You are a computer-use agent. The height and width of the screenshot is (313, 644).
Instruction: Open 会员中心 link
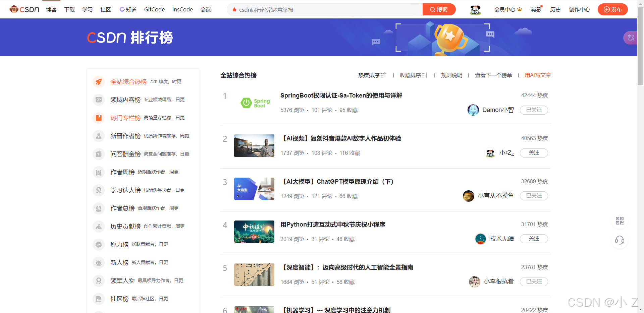tap(508, 9)
